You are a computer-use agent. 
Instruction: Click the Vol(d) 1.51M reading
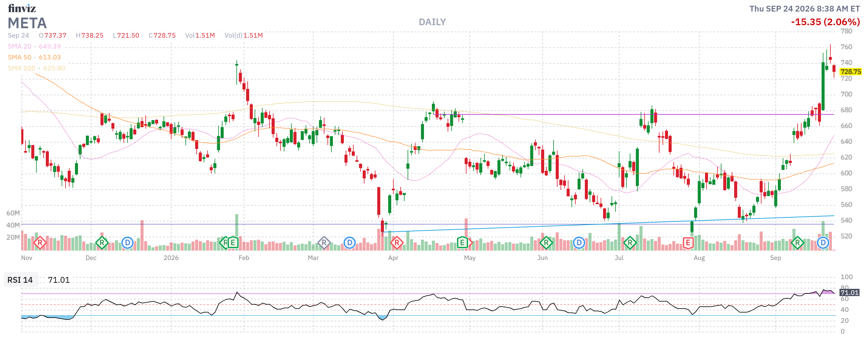244,35
